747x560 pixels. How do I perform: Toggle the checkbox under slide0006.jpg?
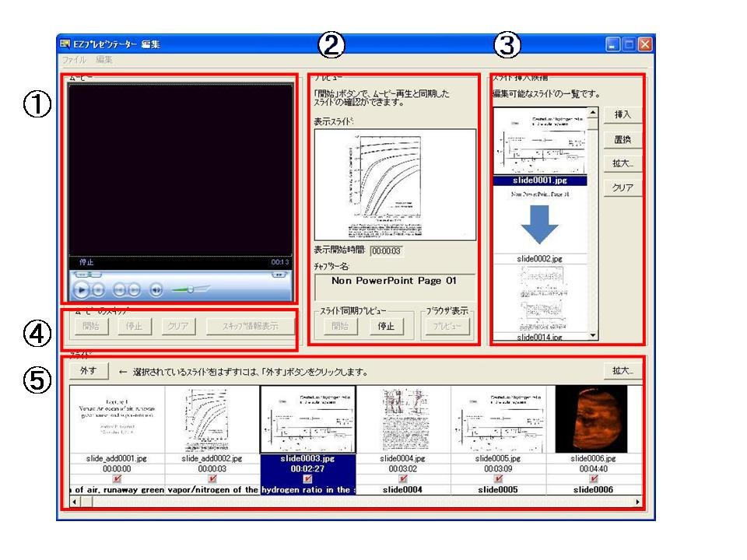click(x=594, y=479)
